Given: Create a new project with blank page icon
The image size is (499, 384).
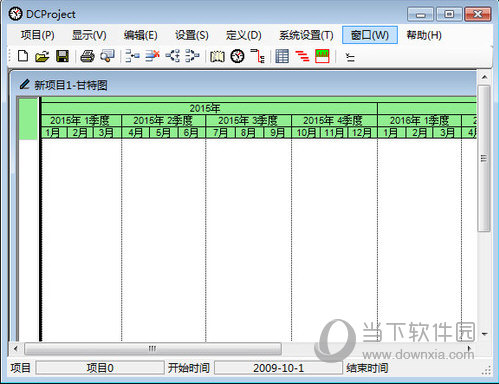Looking at the screenshot, I should tap(23, 56).
